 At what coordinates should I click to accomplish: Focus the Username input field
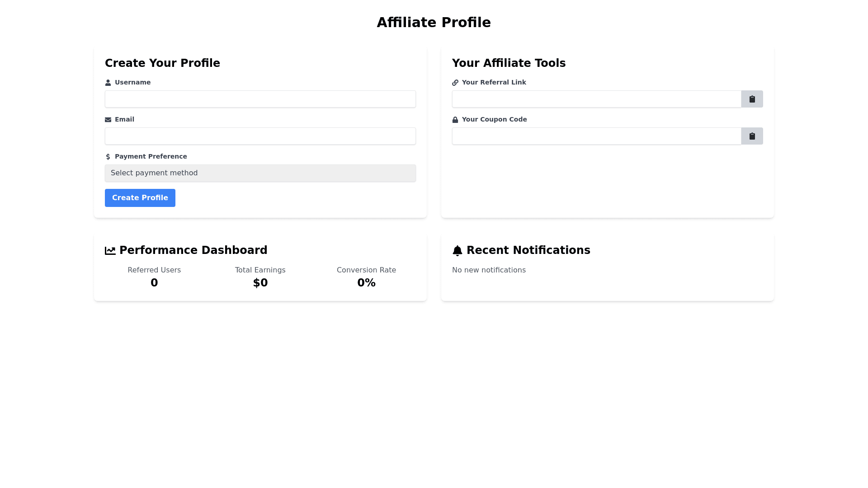pyautogui.click(x=260, y=99)
